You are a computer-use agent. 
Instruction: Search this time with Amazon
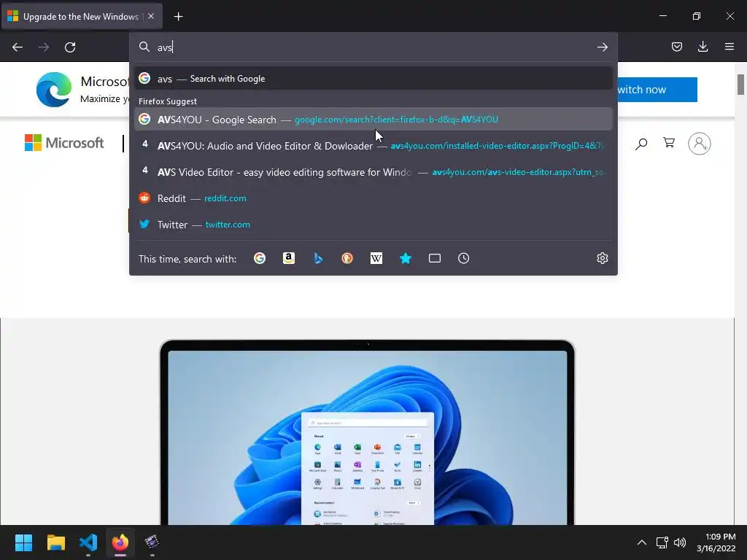[289, 258]
